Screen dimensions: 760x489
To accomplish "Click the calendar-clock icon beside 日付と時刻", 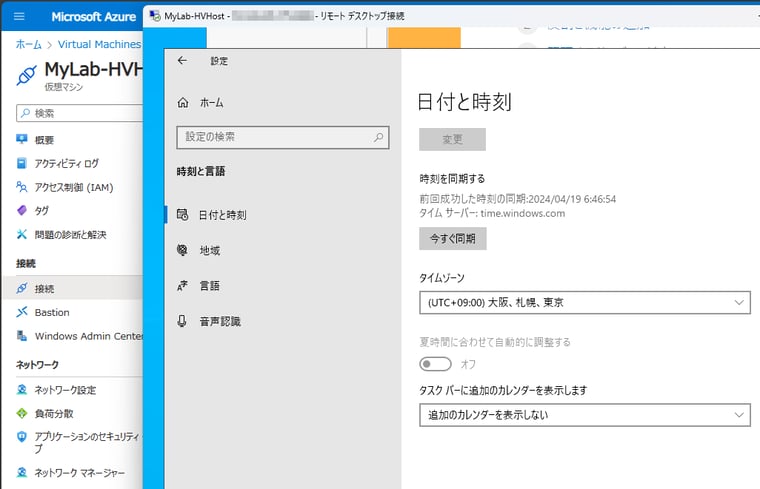I will pos(182,215).
